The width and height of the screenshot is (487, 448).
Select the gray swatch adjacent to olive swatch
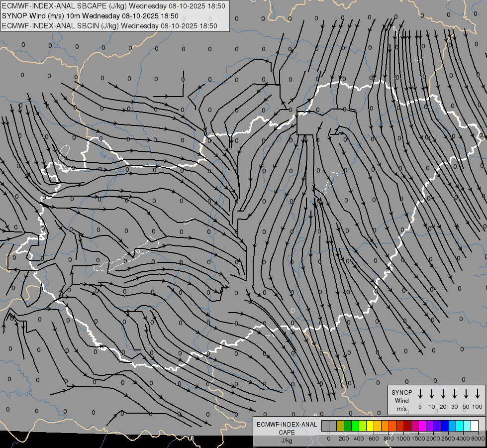(333, 426)
